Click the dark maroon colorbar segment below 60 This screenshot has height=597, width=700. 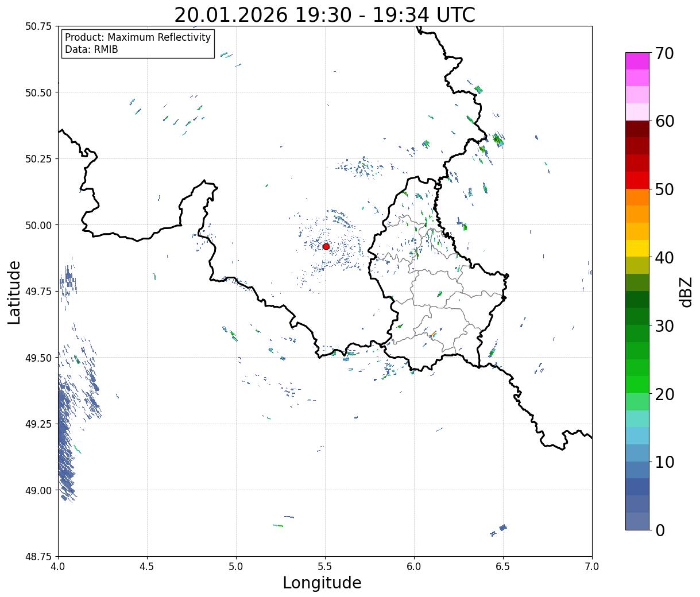[637, 129]
